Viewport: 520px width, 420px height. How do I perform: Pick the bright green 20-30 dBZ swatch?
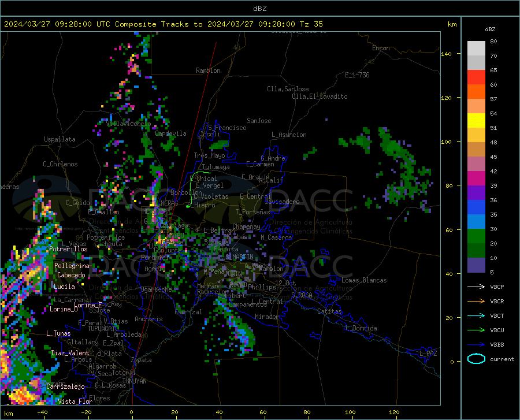pyautogui.click(x=476, y=236)
